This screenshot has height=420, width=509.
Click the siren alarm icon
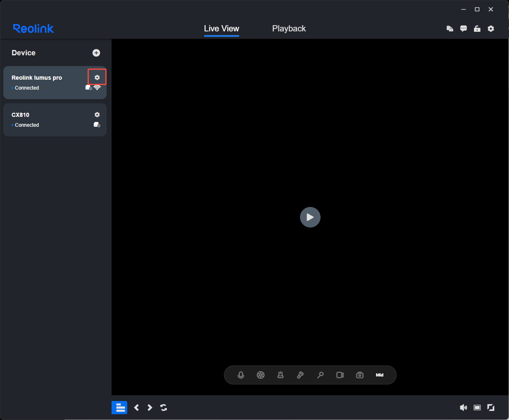click(x=281, y=375)
